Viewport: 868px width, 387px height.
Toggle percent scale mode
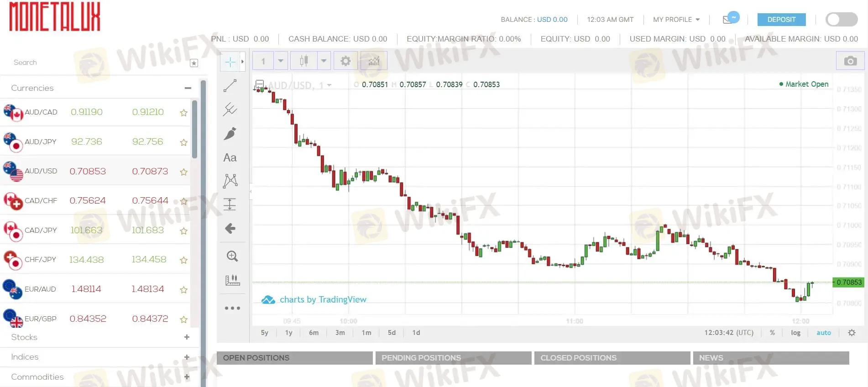772,333
